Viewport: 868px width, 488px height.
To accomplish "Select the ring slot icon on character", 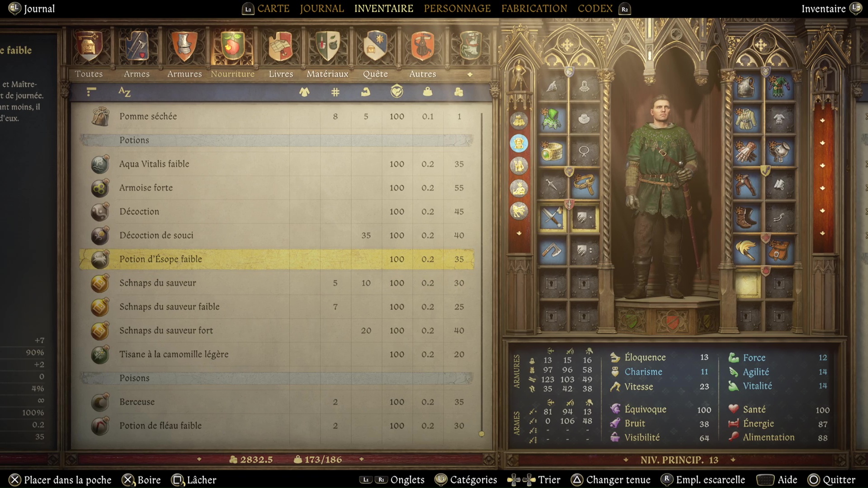I will [x=552, y=153].
